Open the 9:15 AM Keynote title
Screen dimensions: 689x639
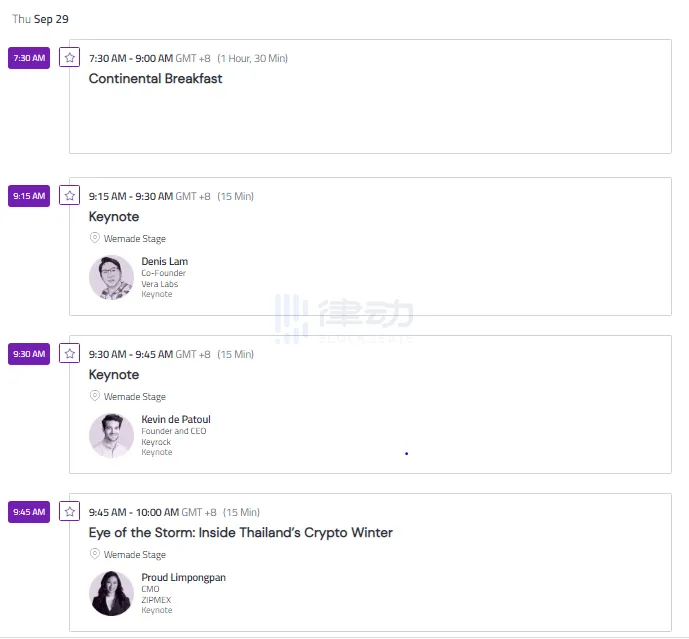pos(114,217)
